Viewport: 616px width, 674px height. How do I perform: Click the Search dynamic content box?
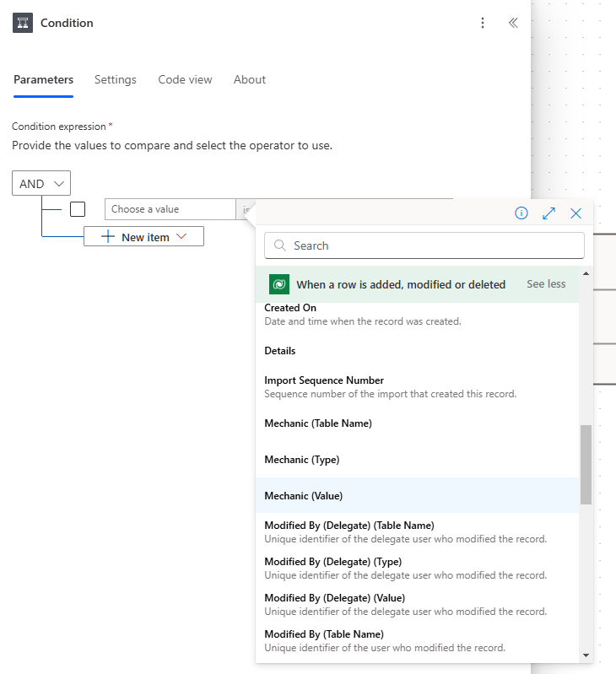(424, 245)
